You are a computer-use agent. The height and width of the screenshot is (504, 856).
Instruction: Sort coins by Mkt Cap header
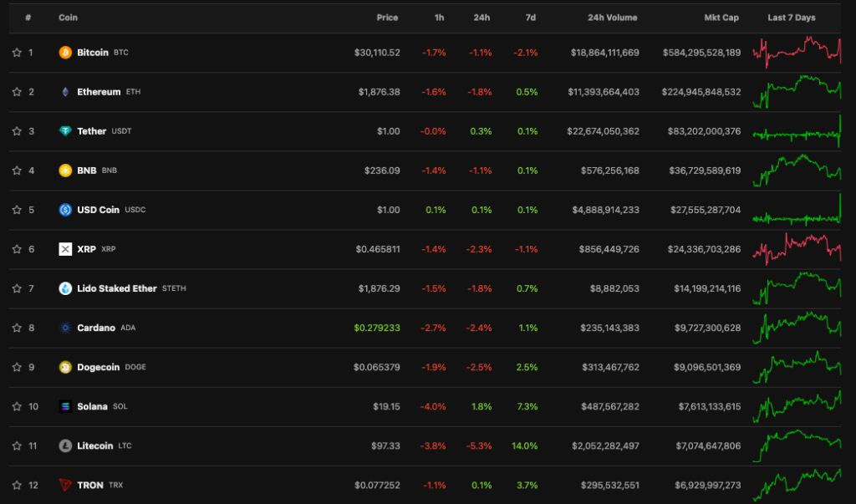point(722,18)
